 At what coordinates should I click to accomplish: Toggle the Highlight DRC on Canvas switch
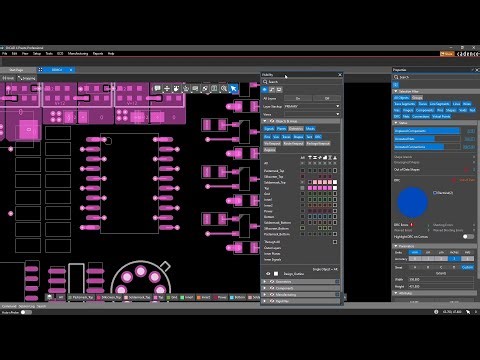click(x=468, y=236)
